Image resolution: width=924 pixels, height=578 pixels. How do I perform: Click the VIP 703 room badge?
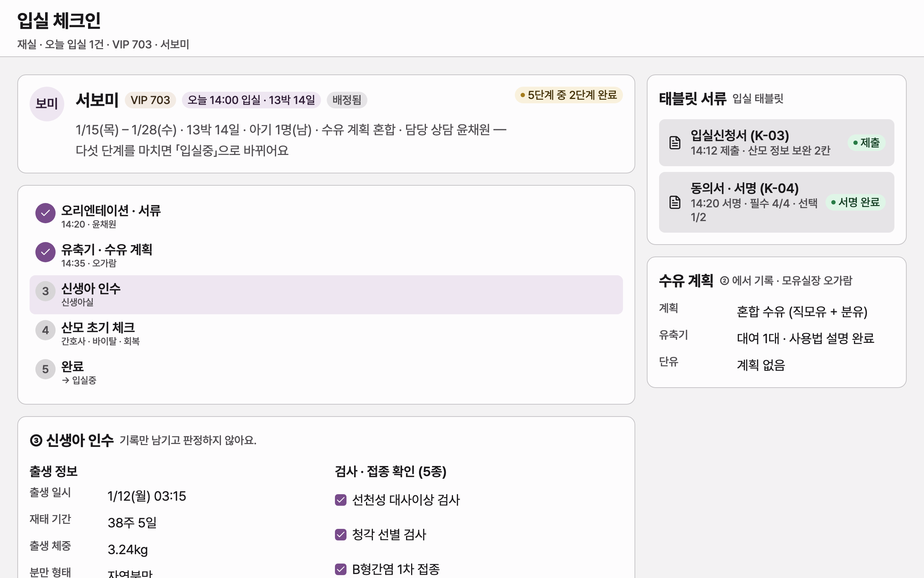tap(150, 100)
